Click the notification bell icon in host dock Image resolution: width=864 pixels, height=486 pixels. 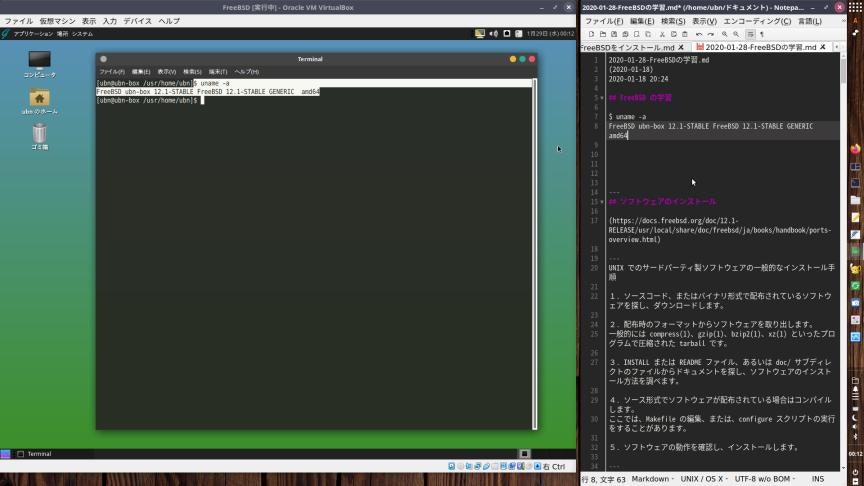[855, 389]
